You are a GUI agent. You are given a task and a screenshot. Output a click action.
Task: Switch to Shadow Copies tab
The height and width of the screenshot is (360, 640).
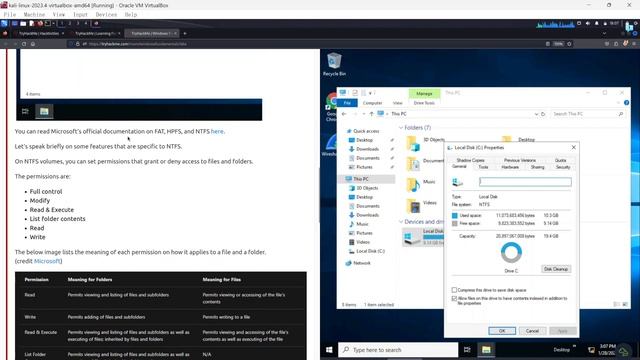tap(470, 160)
